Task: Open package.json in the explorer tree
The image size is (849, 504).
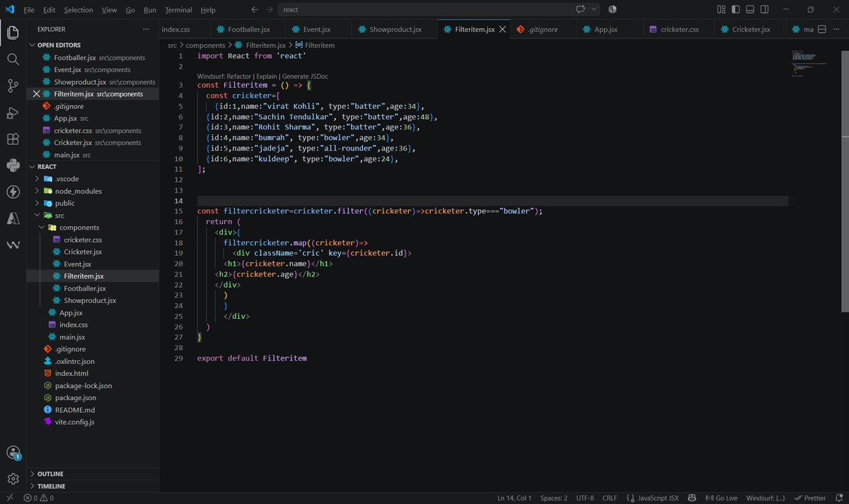Action: [x=75, y=398]
